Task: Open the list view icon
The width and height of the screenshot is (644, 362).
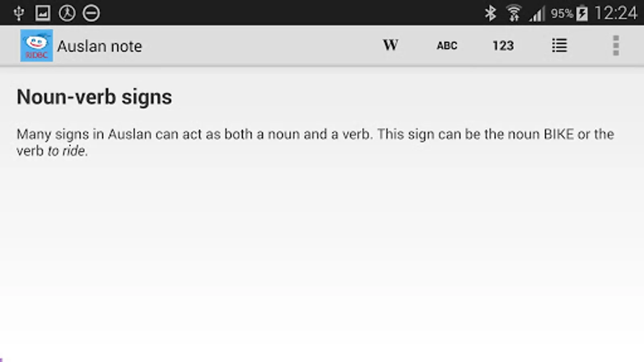Action: pyautogui.click(x=559, y=45)
